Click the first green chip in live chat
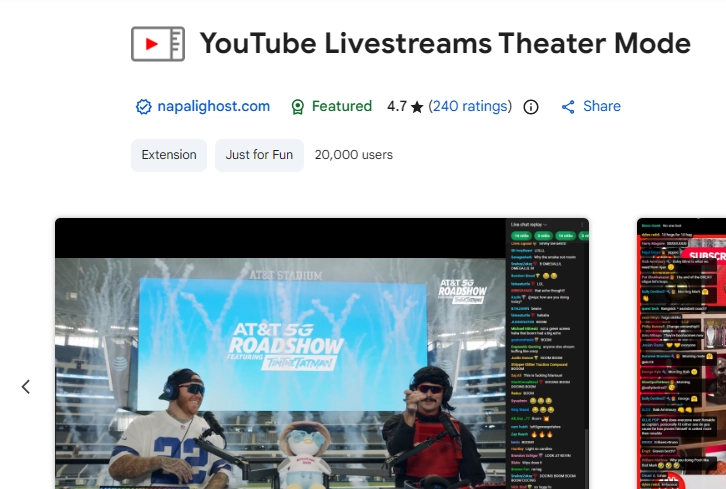726x489 pixels. point(521,234)
